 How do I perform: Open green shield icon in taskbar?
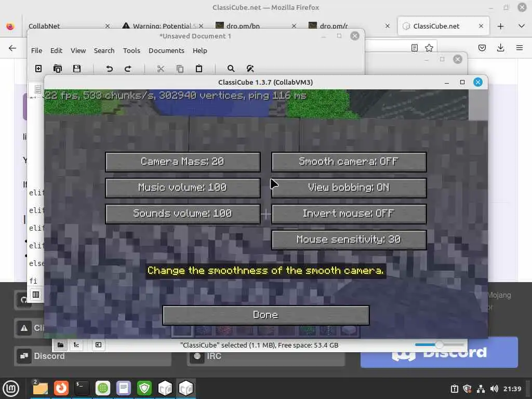pos(144,388)
